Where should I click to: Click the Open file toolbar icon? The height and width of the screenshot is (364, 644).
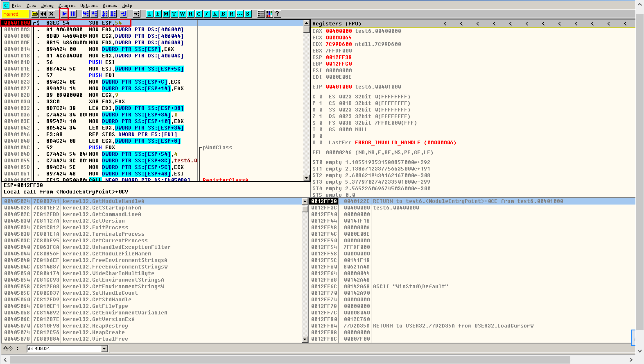(35, 14)
